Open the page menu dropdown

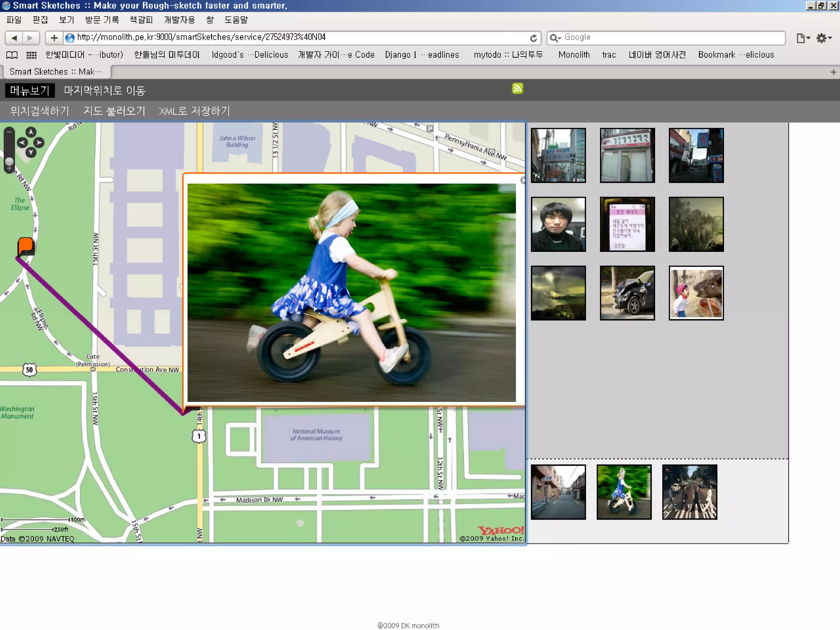click(x=803, y=38)
